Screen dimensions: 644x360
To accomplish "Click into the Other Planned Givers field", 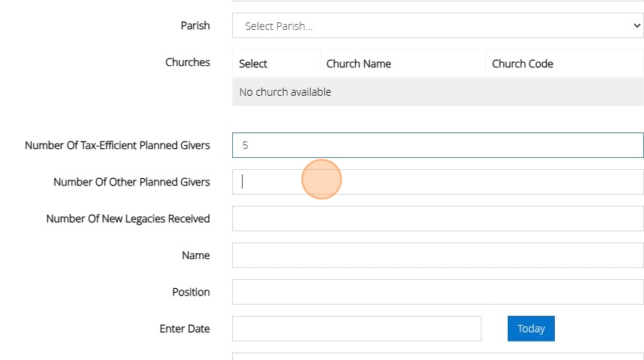I will pos(437,182).
